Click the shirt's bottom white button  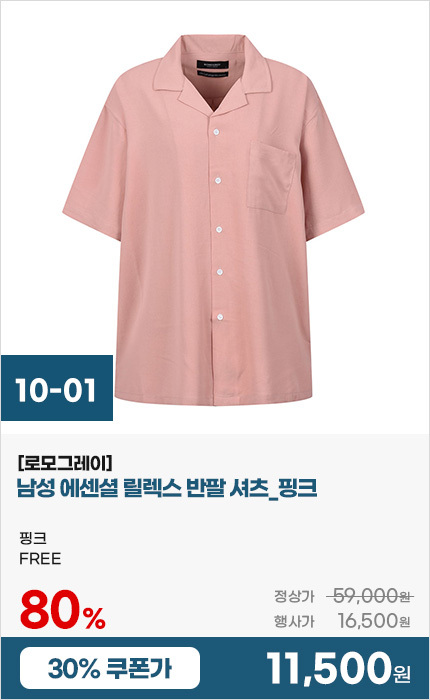pyautogui.click(x=220, y=317)
